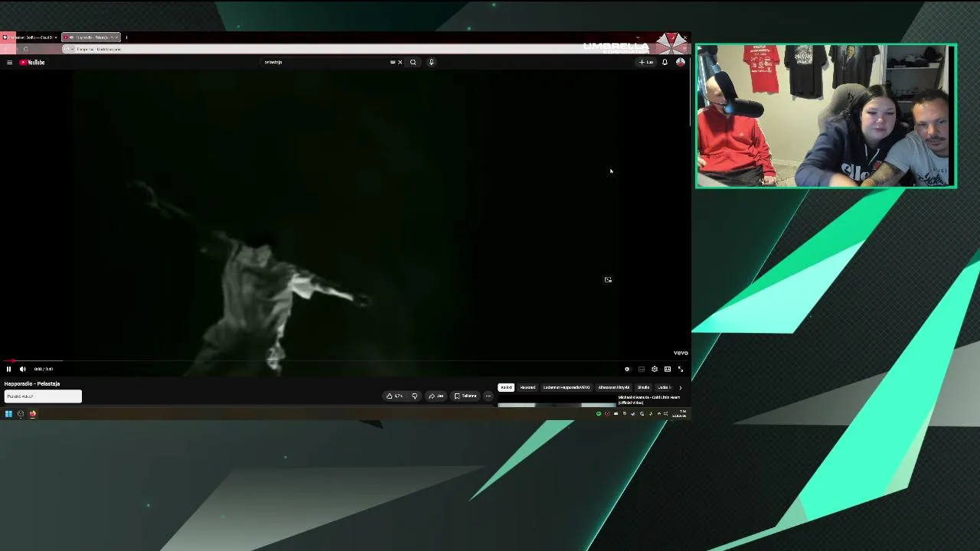The width and height of the screenshot is (980, 551).
Task: Save the video with the Tallenna button
Action: click(465, 396)
